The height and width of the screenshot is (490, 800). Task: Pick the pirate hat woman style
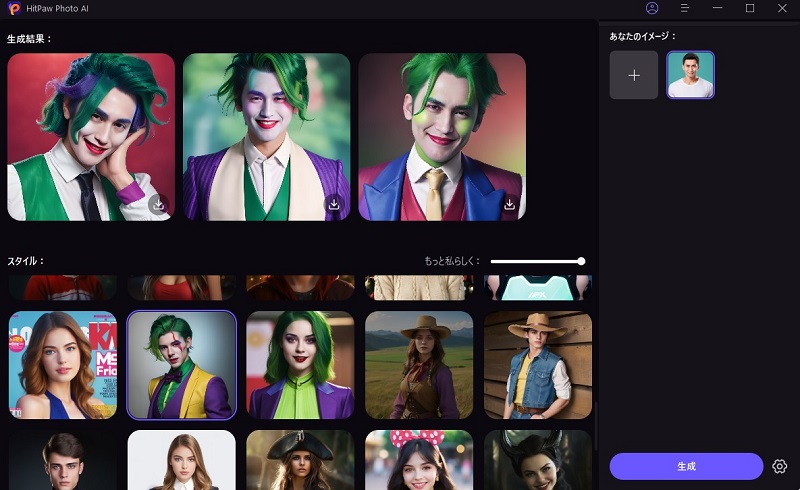(300, 460)
